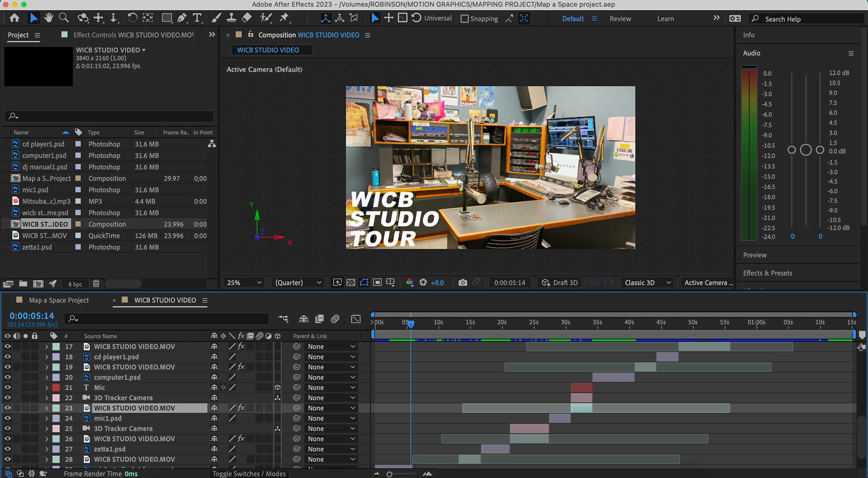Click the Composition Mini-Flowchart icon in timeline
868x478 pixels.
pyautogui.click(x=283, y=319)
